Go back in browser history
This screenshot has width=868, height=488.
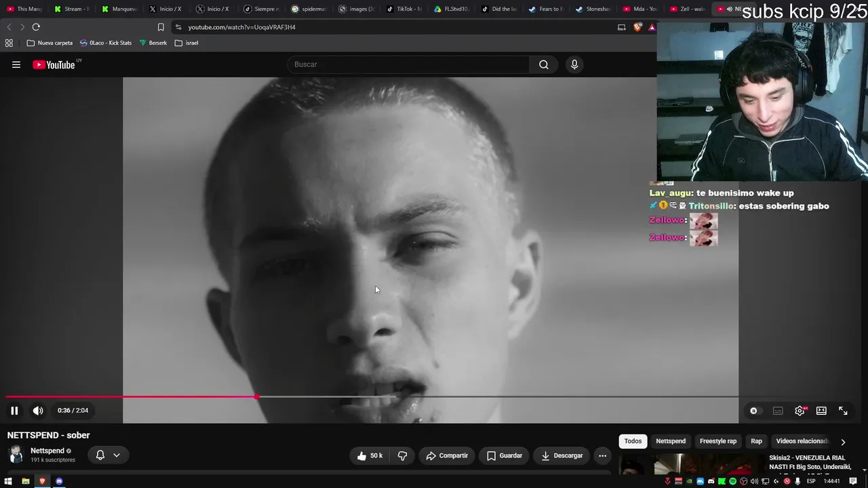(x=9, y=27)
